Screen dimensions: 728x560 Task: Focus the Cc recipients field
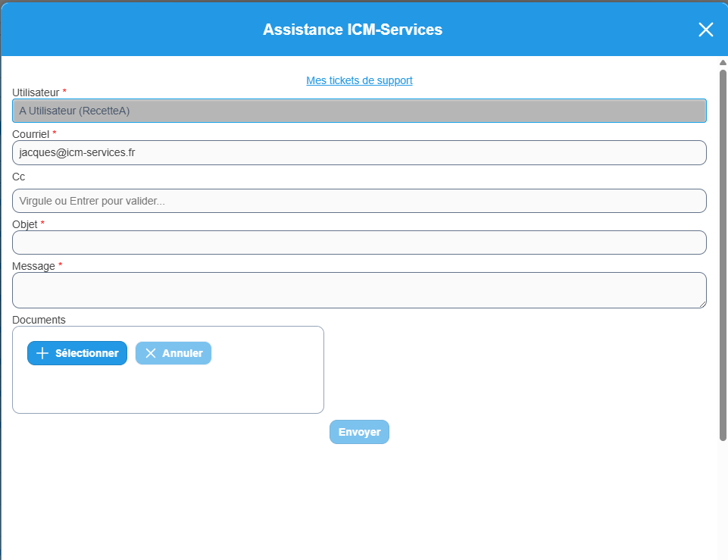click(359, 201)
